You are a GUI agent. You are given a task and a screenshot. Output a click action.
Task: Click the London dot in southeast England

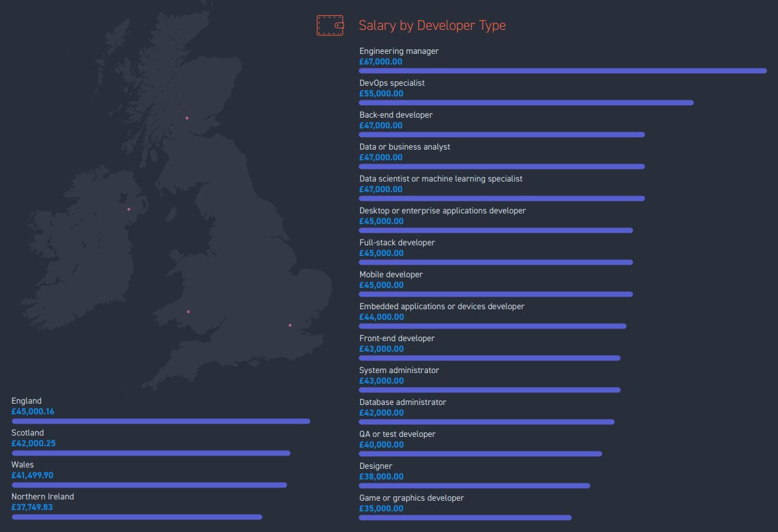(290, 325)
